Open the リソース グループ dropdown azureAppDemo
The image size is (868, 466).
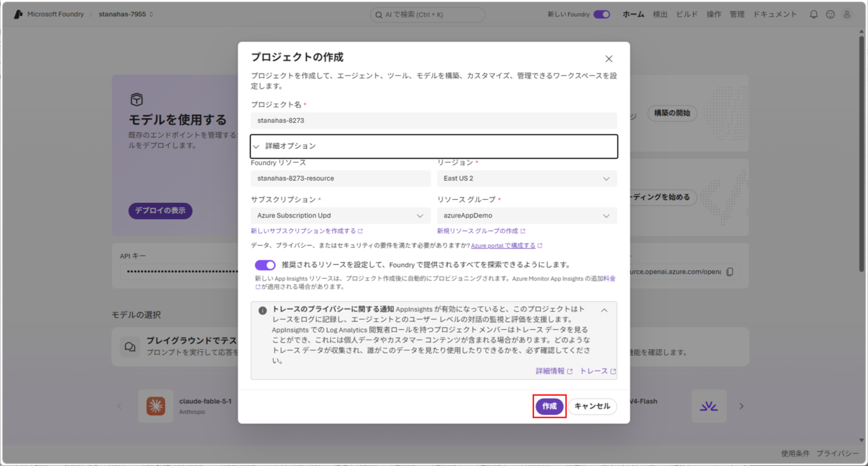pos(527,216)
